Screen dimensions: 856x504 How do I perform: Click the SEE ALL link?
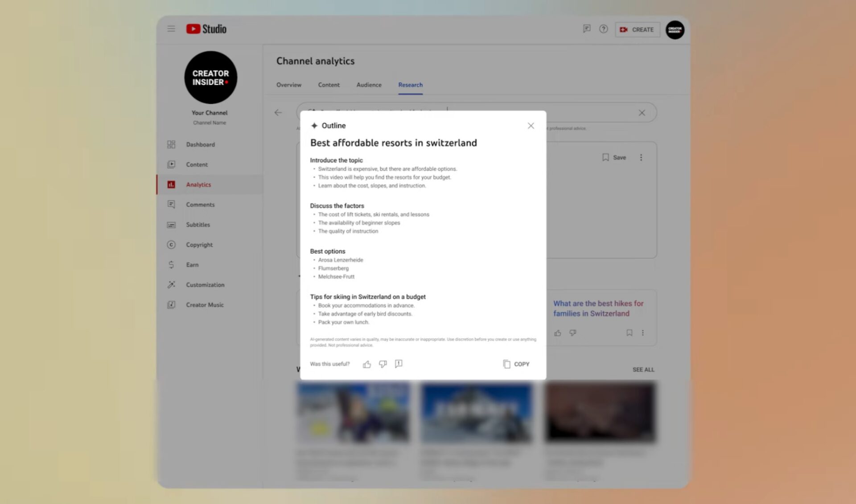643,369
